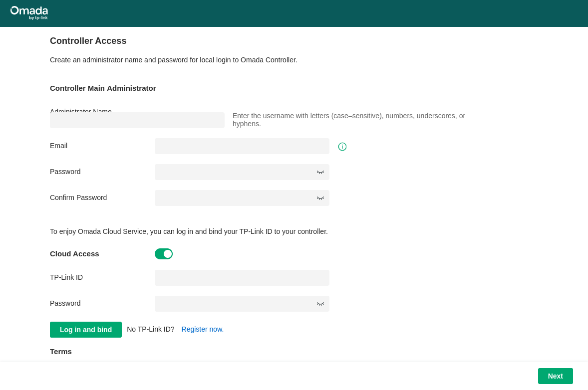Click the Controller Access heading
The image size is (588, 390).
[88, 41]
